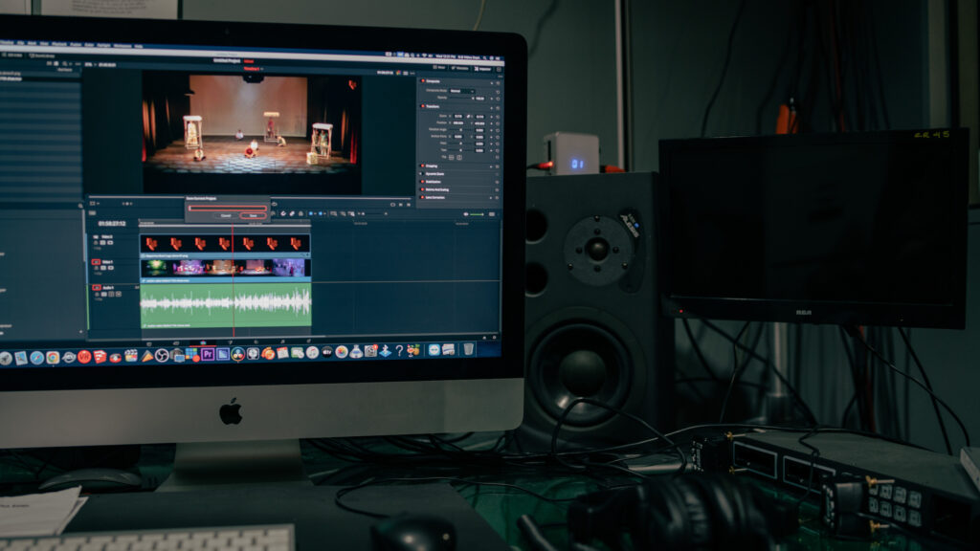Click Save in the Save Current Project dialog

pos(253,216)
